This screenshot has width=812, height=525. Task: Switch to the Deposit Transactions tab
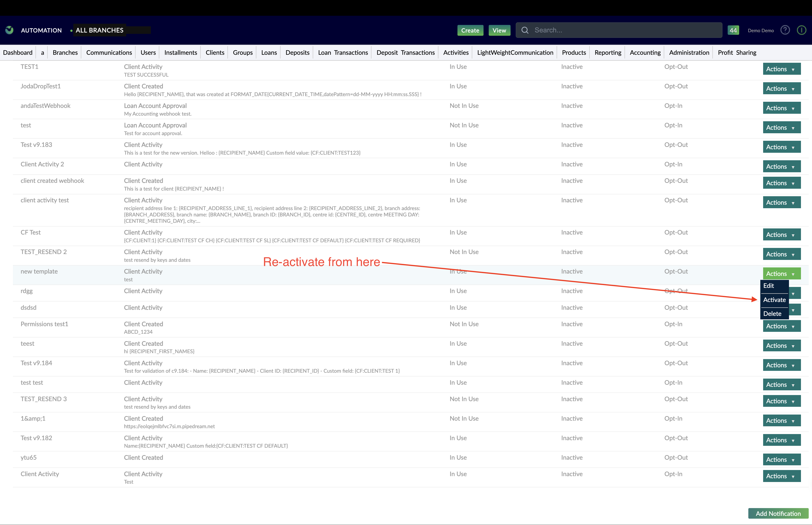click(x=405, y=52)
